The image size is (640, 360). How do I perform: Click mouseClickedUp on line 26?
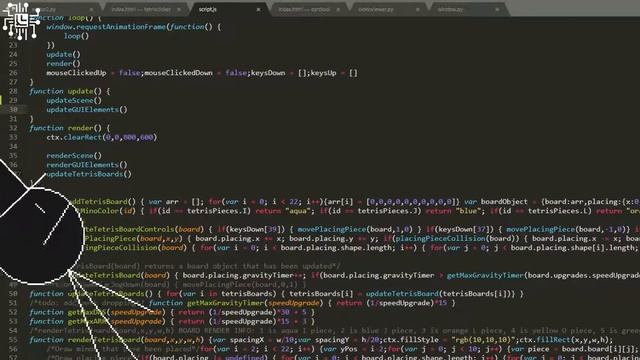pos(76,73)
